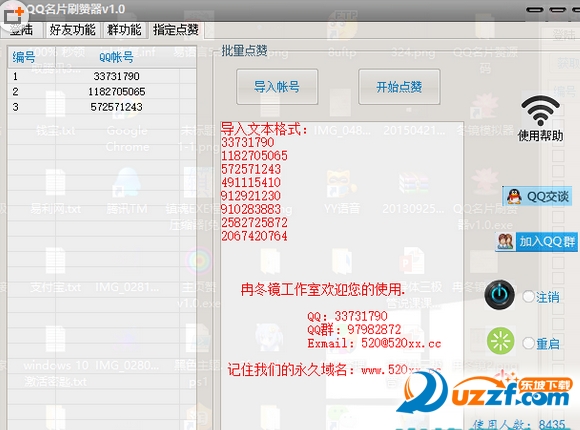This screenshot has height=430, width=580.
Task: Click the people icon on 加入QQ群
Action: click(x=505, y=242)
